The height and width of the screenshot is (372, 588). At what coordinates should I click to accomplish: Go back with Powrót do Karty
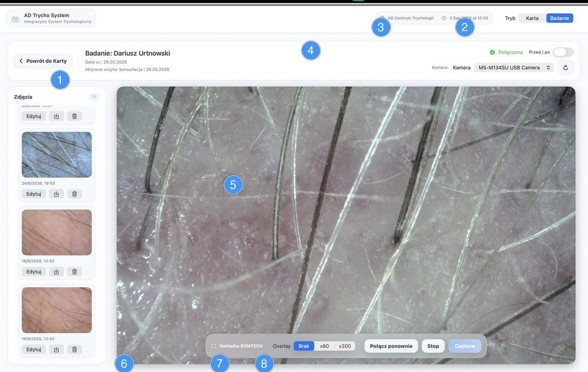click(x=43, y=61)
